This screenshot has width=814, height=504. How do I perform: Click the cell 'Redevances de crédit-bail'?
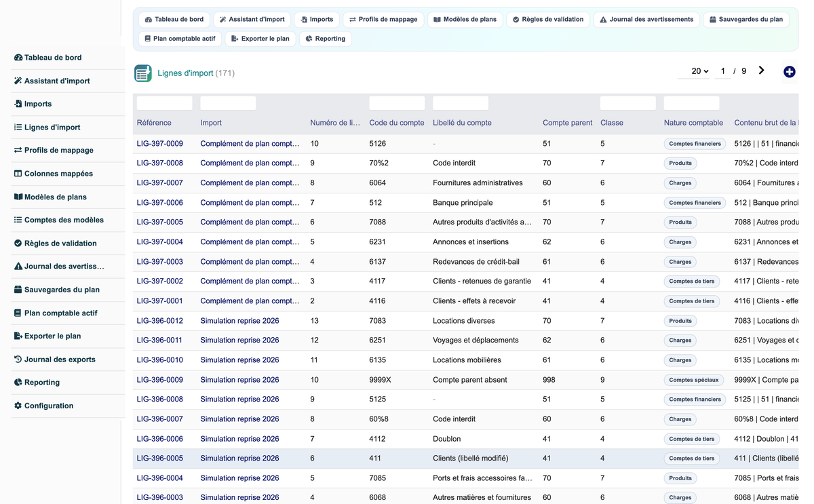476,262
